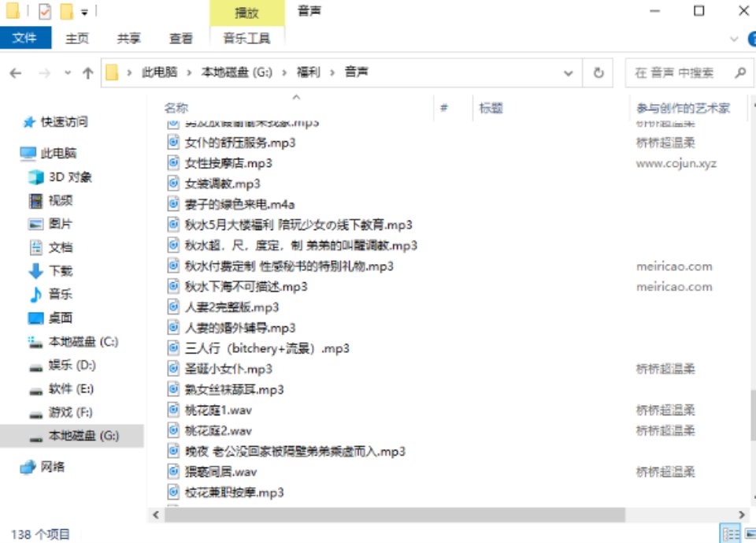Open 文档 folder in the navigation pane
The width and height of the screenshot is (756, 543).
(x=61, y=247)
